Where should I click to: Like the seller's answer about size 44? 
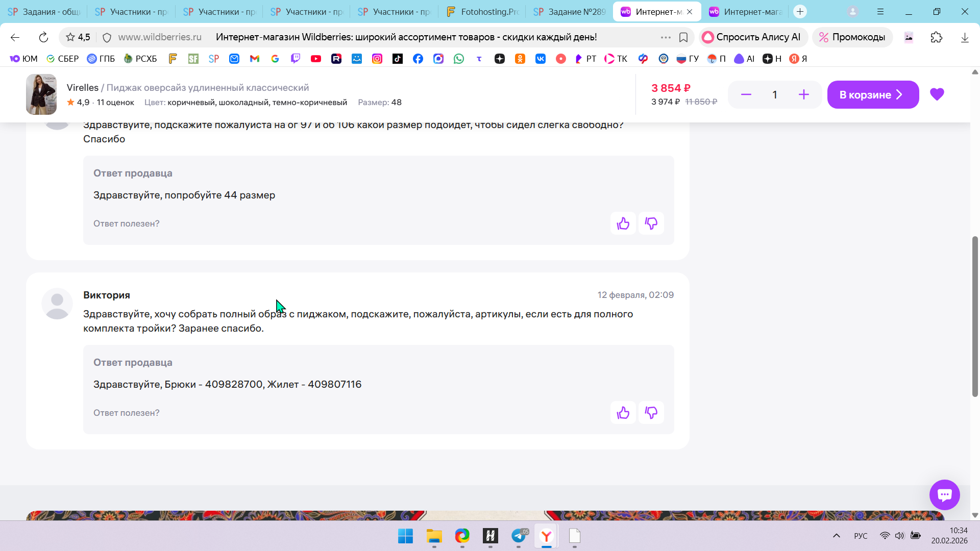[623, 223]
